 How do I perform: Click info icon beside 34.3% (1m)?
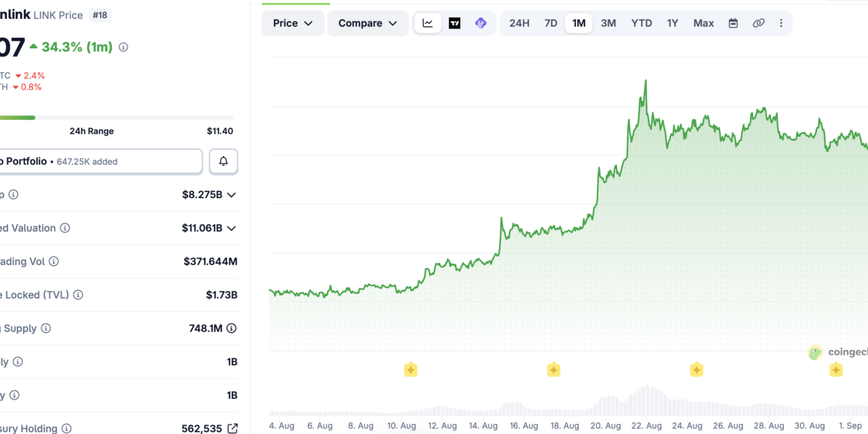pyautogui.click(x=123, y=47)
